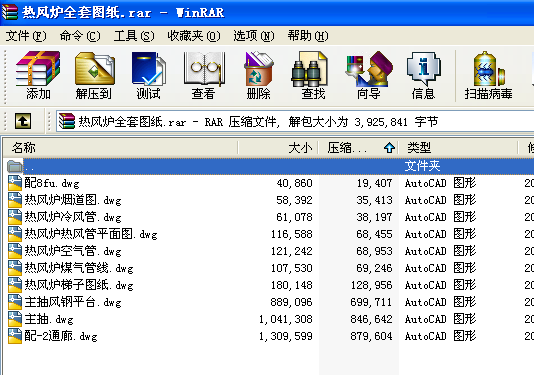Viewport: 534px width, 375px height.
Task: Click the archive path address field
Action: 295,121
